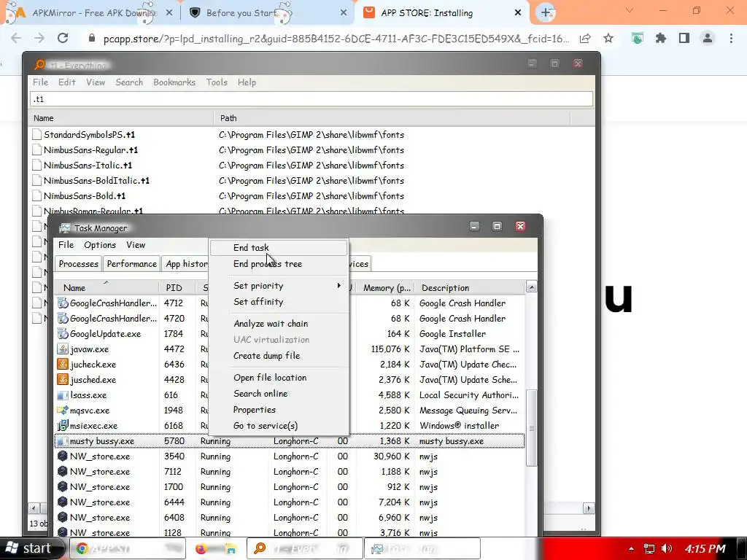This screenshot has height=560, width=747.
Task: Click the share page icon
Action: (x=586, y=38)
